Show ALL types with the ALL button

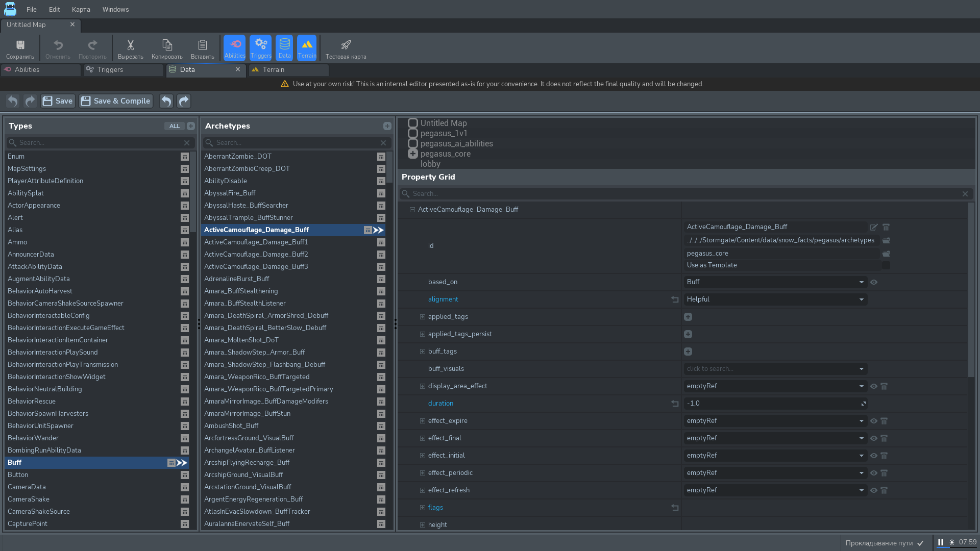(174, 126)
